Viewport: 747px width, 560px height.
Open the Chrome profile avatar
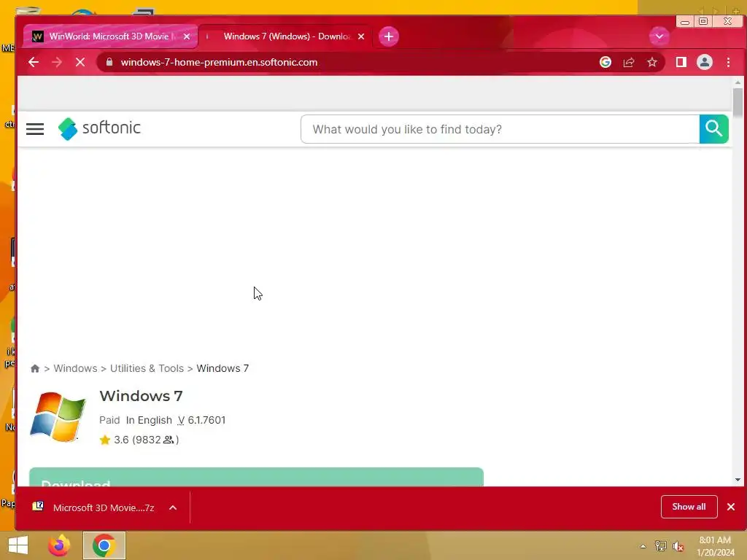(x=705, y=63)
